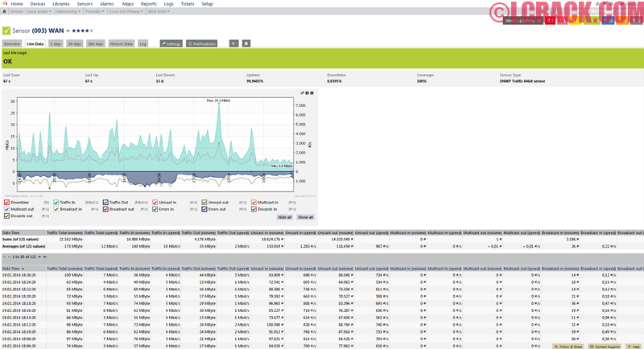Click the flag priority icon next to WAN
Screen dimensions: 644x349
[68, 31]
